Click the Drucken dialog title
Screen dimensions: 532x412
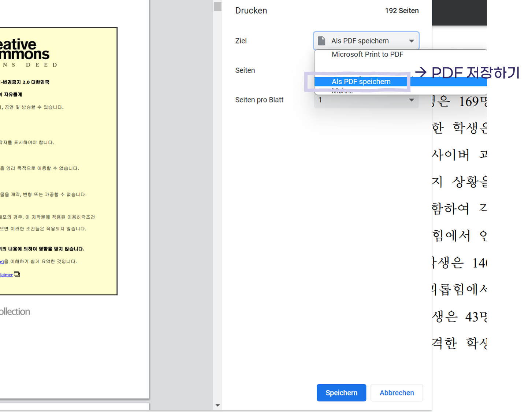251,11
